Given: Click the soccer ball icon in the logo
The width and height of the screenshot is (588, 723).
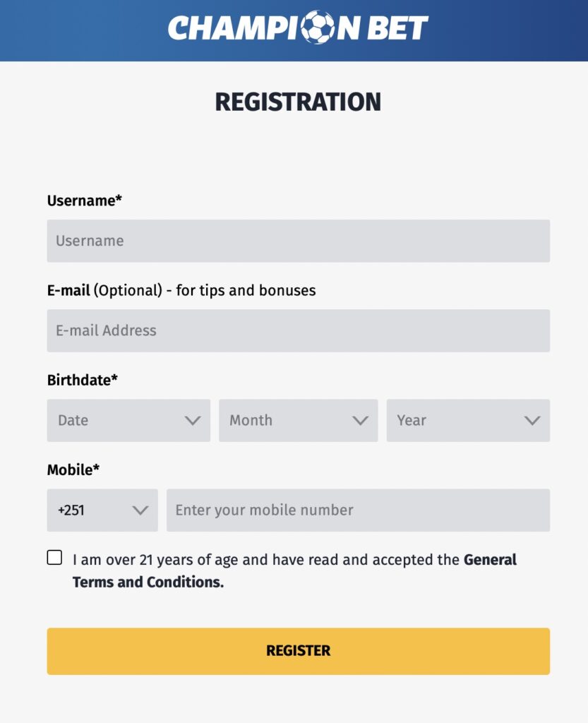Looking at the screenshot, I should [318, 28].
